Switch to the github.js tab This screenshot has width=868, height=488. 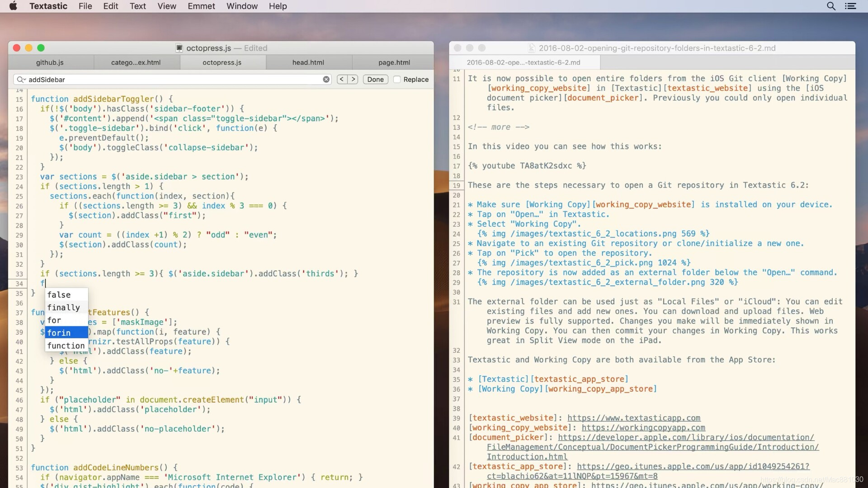pyautogui.click(x=50, y=62)
